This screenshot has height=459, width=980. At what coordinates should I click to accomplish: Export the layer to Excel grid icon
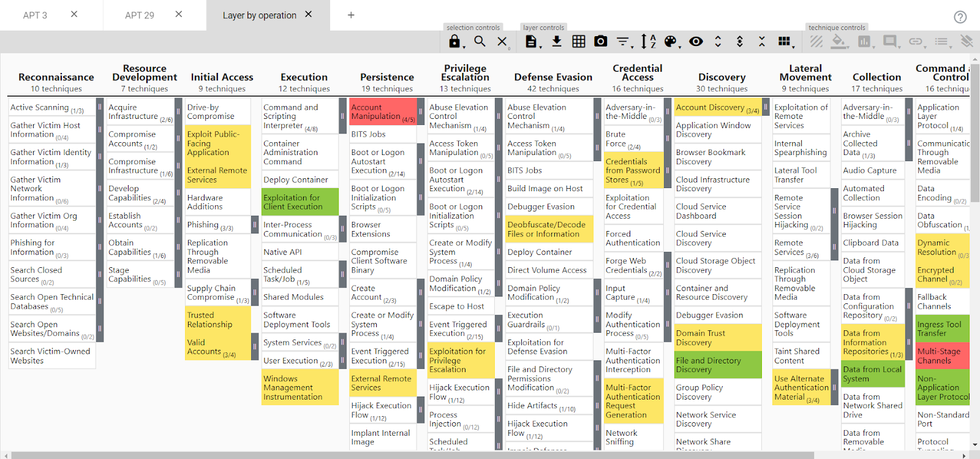click(x=579, y=41)
